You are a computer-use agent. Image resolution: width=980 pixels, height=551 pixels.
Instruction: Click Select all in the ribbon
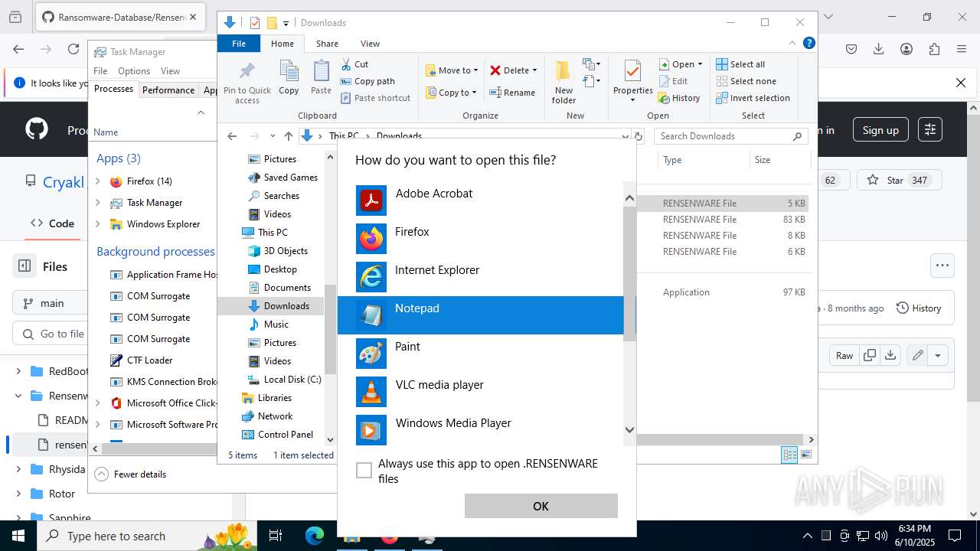pos(740,64)
